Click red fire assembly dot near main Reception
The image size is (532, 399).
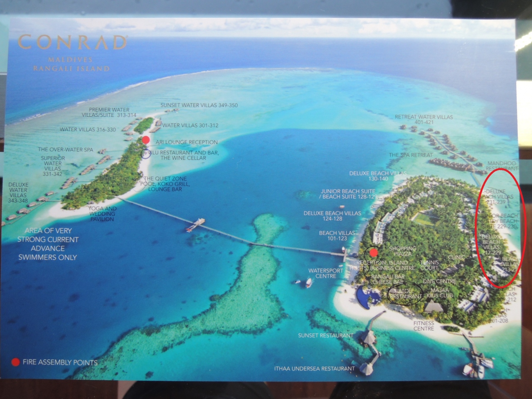pyautogui.click(x=373, y=252)
